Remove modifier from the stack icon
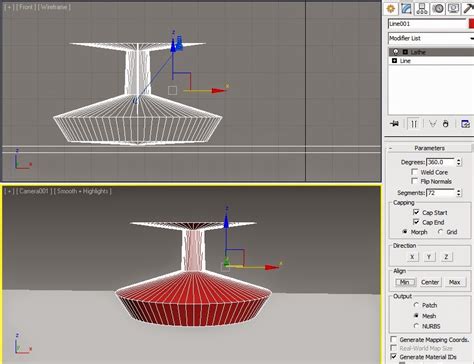The width and height of the screenshot is (474, 364). tap(446, 124)
